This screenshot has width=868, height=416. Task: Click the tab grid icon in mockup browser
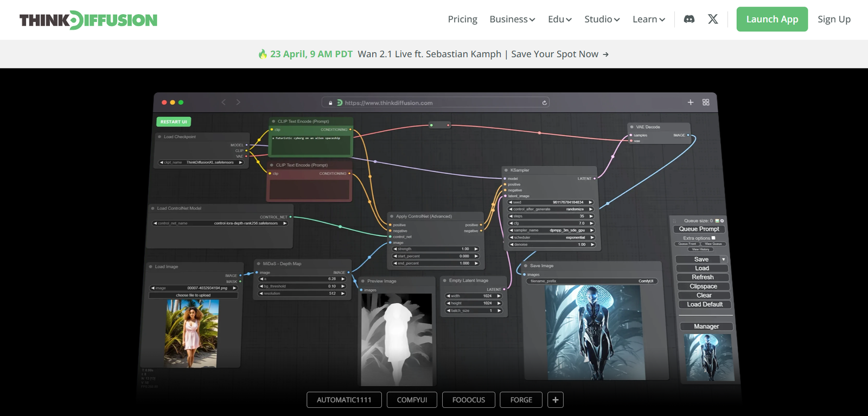pyautogui.click(x=706, y=102)
